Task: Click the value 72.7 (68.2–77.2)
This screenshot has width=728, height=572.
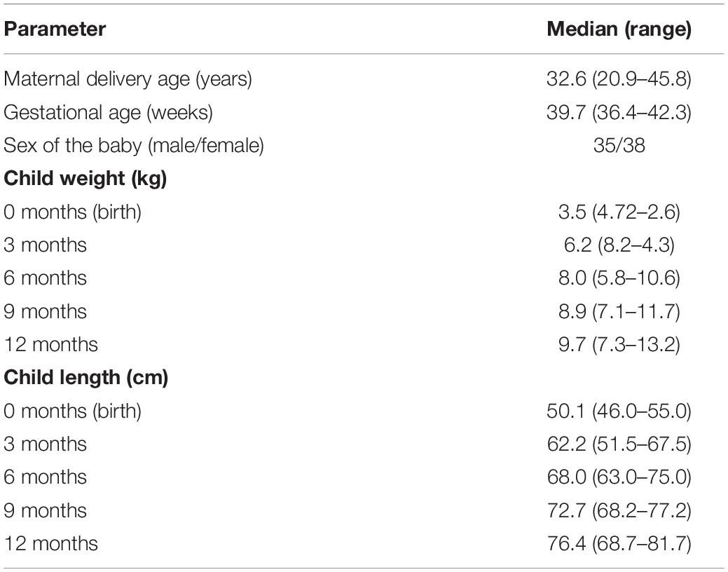Action: tap(619, 510)
